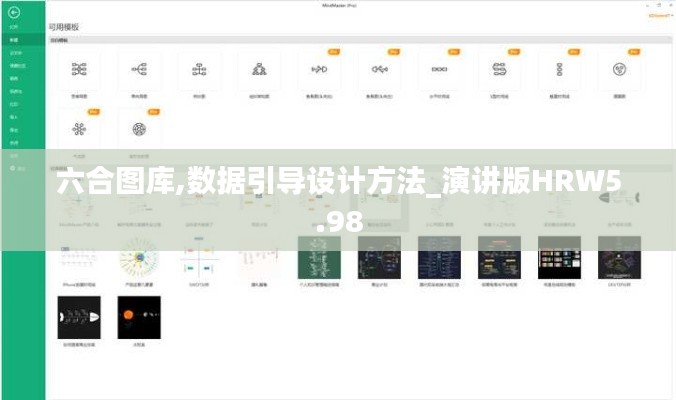676x400 pixels.
Task: Choose the horizontal timeline template
Action: [x=439, y=69]
